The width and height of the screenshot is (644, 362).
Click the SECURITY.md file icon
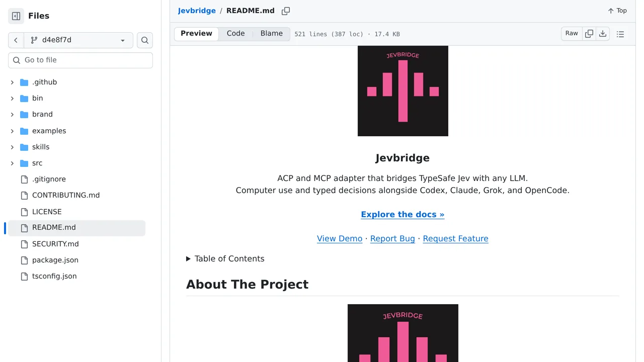tap(24, 244)
